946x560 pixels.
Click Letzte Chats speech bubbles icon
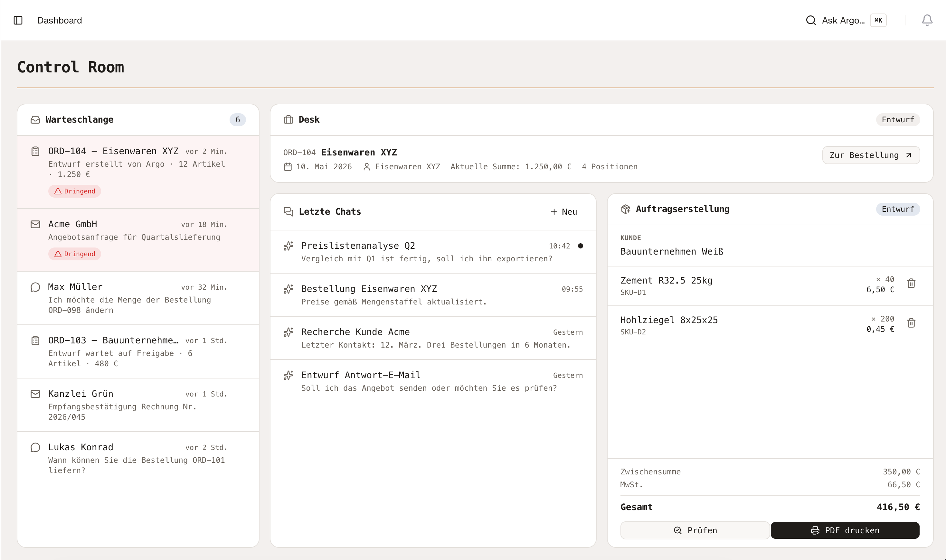coord(289,212)
